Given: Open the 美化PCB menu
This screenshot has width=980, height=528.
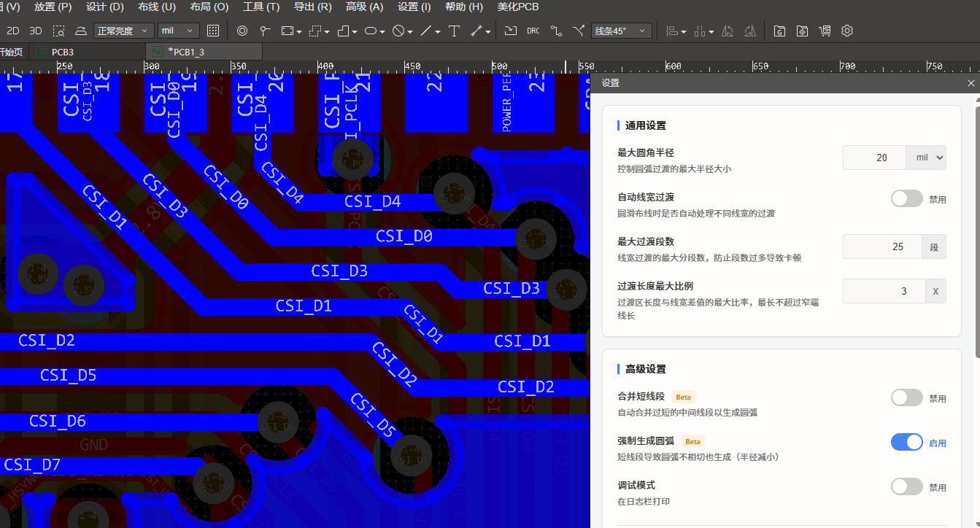Looking at the screenshot, I should 518,7.
